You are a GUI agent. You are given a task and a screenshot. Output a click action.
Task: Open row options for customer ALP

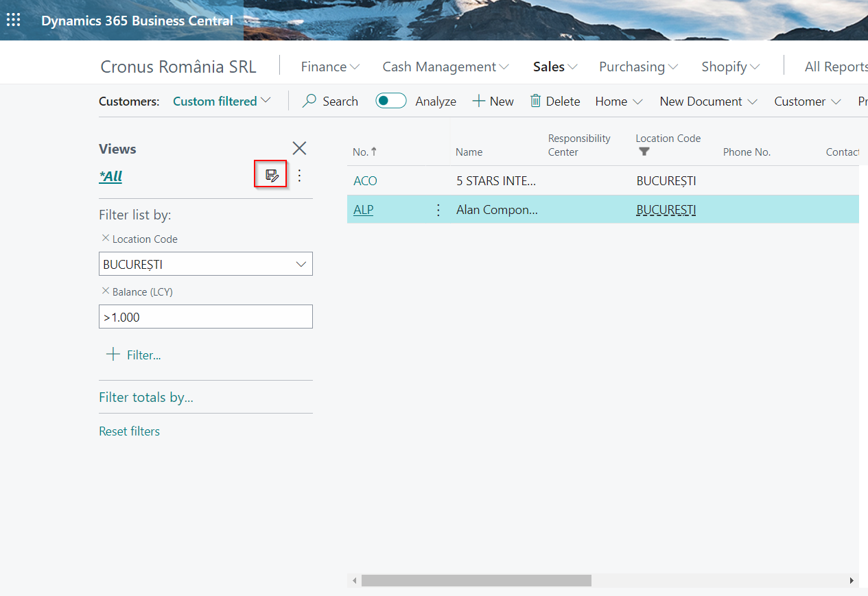[x=438, y=210]
